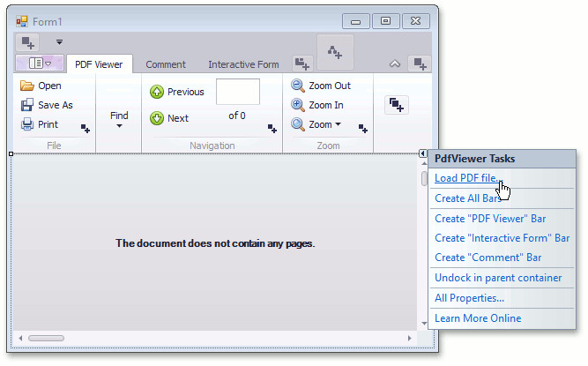Maximize the Form1 window
Viewport: 588px width, 366px height.
coord(385,21)
